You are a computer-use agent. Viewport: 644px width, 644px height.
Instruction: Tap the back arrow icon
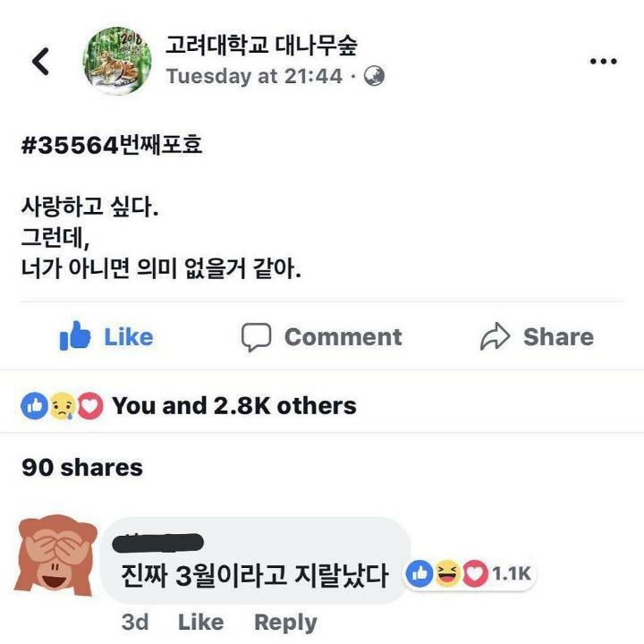pos(40,61)
